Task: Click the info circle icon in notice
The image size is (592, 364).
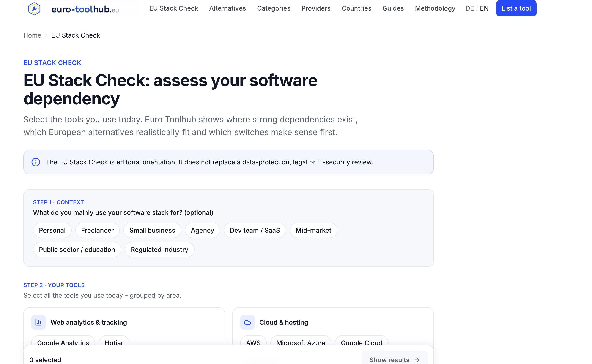Action: tap(36, 162)
